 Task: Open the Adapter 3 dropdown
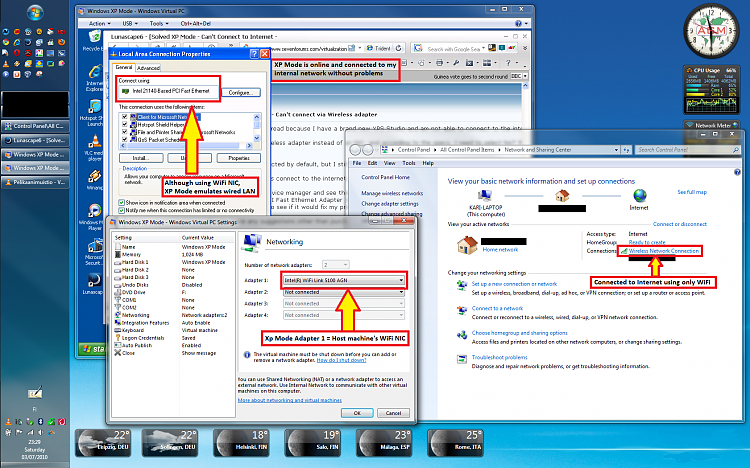coord(344,303)
